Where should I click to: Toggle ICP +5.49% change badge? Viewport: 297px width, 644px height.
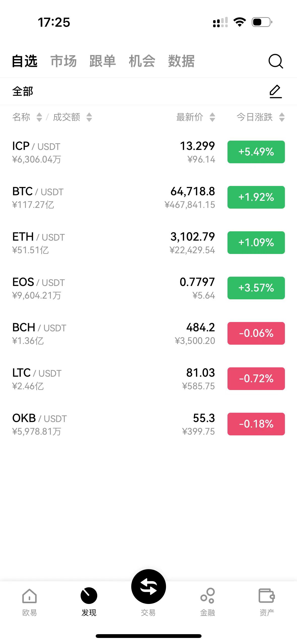point(256,152)
